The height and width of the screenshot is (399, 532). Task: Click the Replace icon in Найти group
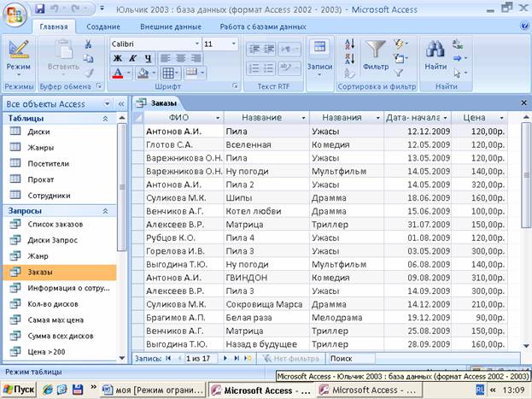(x=458, y=44)
